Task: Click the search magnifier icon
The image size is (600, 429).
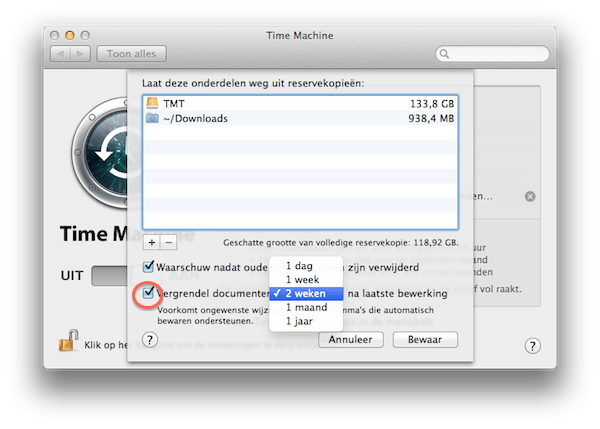Action: (x=444, y=54)
